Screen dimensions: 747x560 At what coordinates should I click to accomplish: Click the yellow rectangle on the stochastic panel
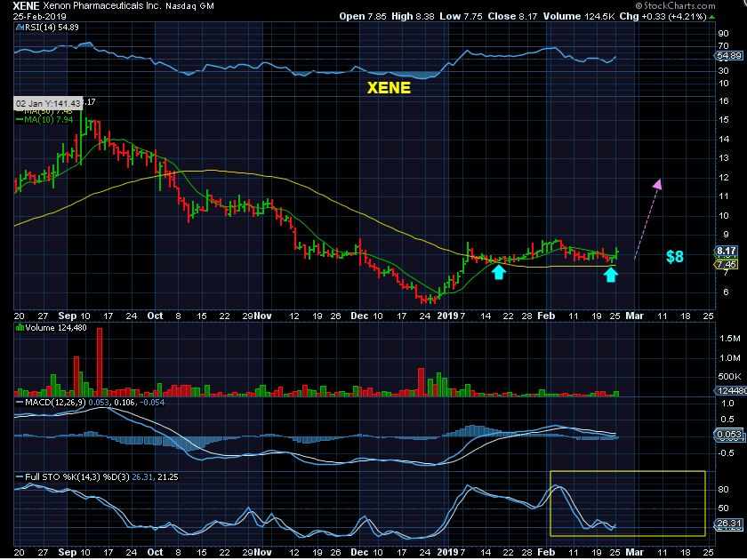click(x=627, y=503)
